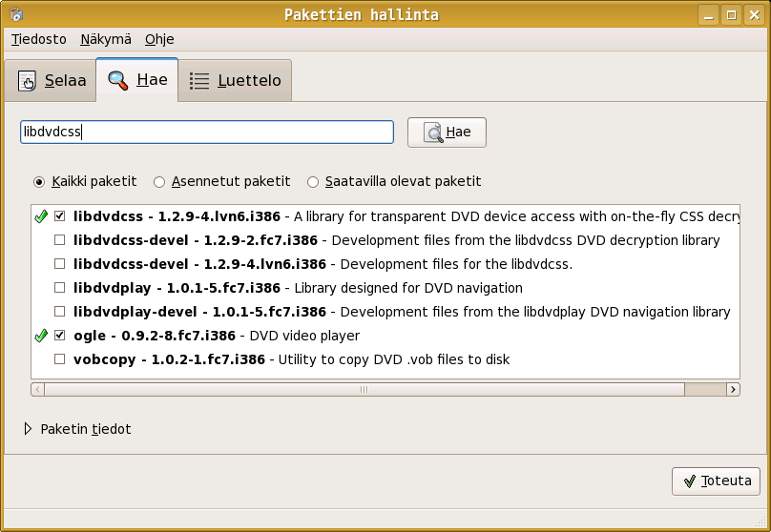Click the checkmark icon on Toteuta button

coord(689,481)
